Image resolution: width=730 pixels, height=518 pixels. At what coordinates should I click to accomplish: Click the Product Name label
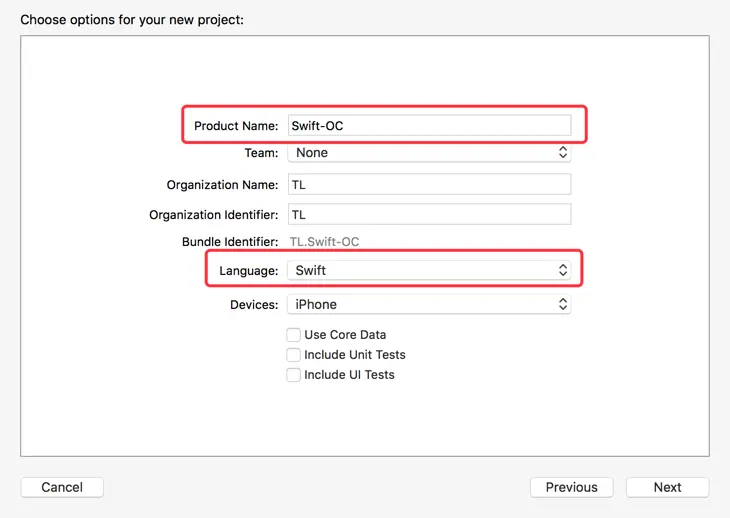point(236,126)
